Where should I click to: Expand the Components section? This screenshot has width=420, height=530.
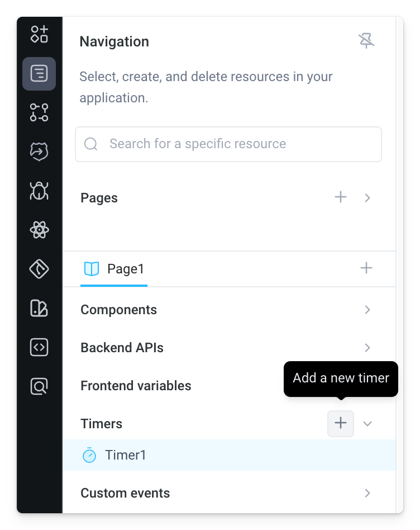pyautogui.click(x=367, y=309)
